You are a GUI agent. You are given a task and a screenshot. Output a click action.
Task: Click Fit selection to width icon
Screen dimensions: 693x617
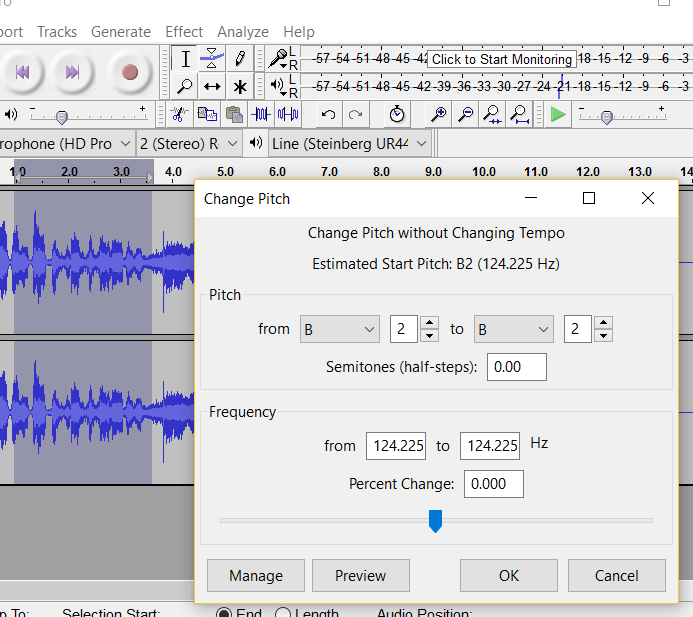(492, 114)
